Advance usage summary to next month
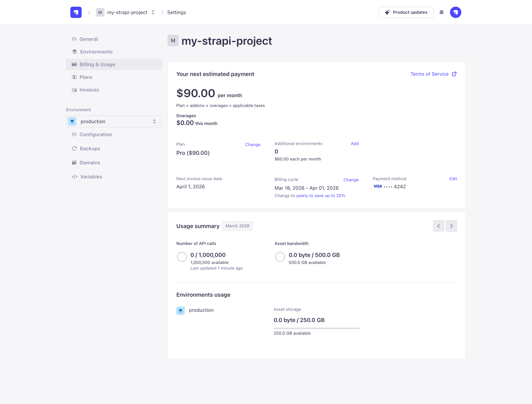 pos(451,226)
